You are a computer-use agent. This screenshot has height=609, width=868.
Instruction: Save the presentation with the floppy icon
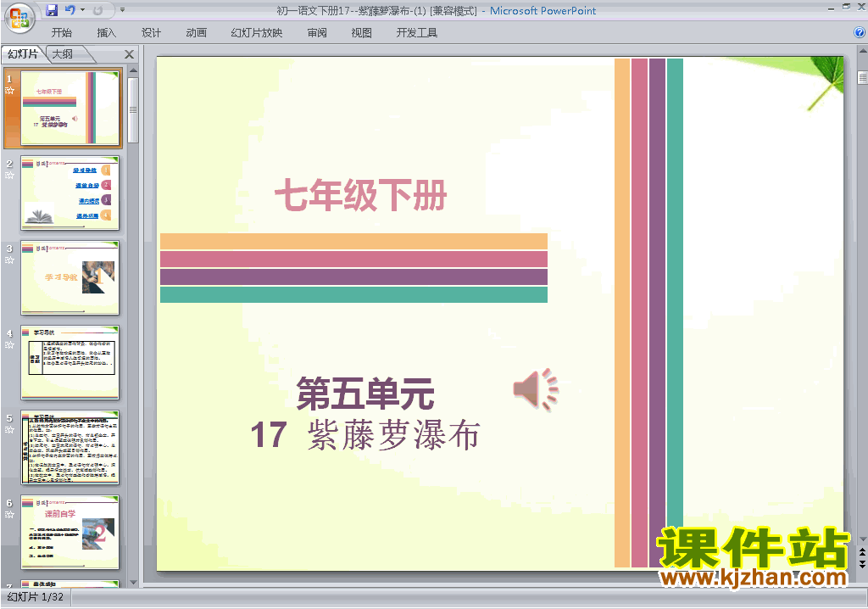[52, 10]
